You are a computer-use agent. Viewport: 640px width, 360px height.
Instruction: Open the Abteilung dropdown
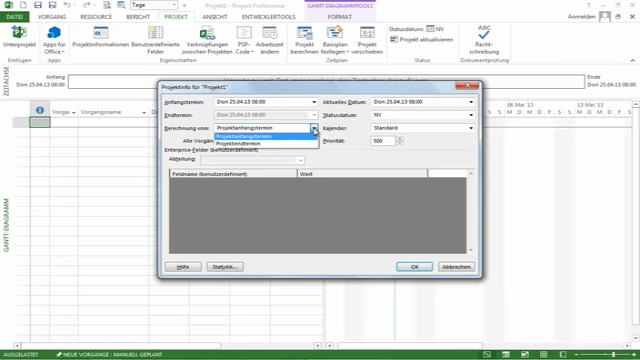pos(300,160)
